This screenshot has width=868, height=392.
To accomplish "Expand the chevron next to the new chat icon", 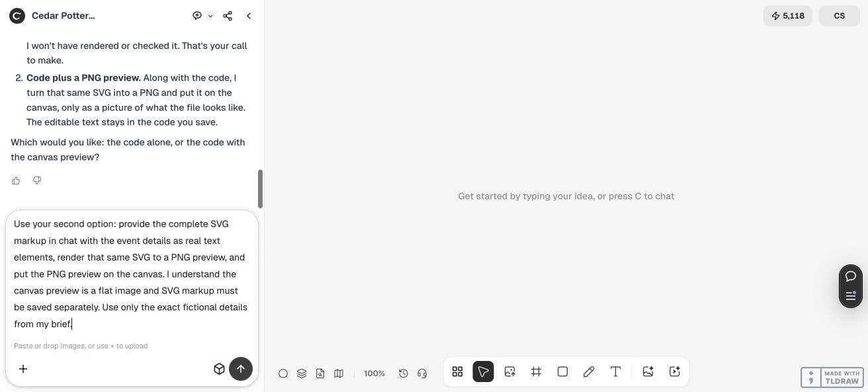I will [x=210, y=16].
